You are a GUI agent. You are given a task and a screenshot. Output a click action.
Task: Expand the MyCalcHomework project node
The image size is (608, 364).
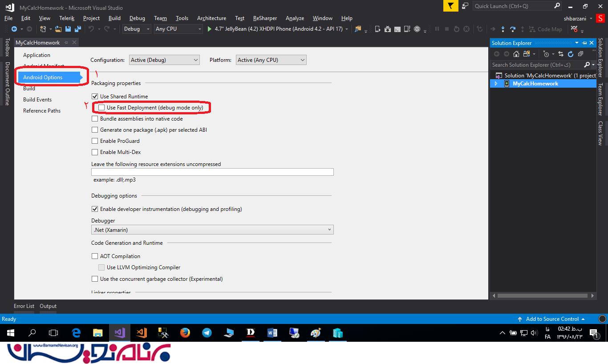pyautogui.click(x=496, y=84)
